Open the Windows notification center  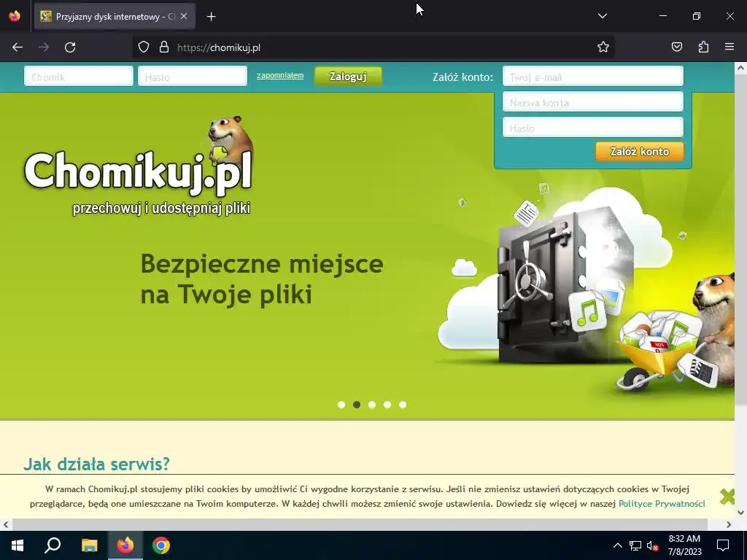[723, 545]
